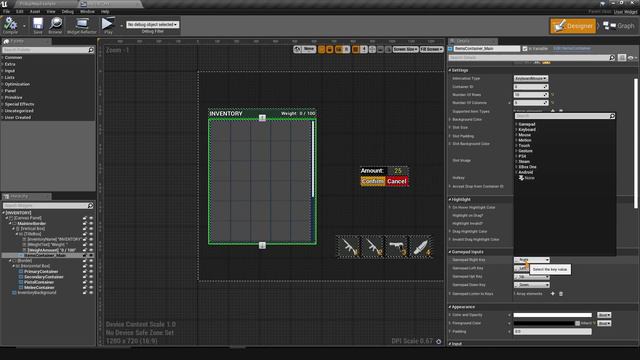Viewport: 640px width, 360px height.
Task: Select MeleeContainer in hierarchy
Action: click(39, 287)
